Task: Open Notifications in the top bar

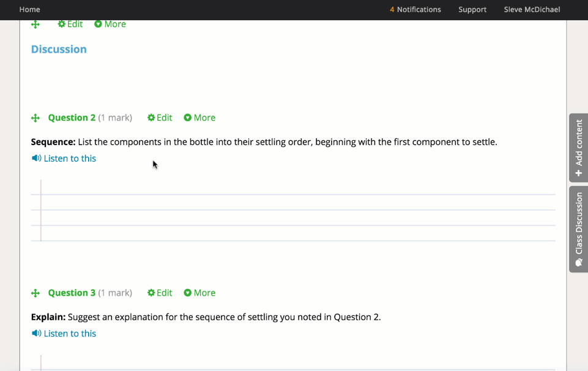Action: coord(415,9)
